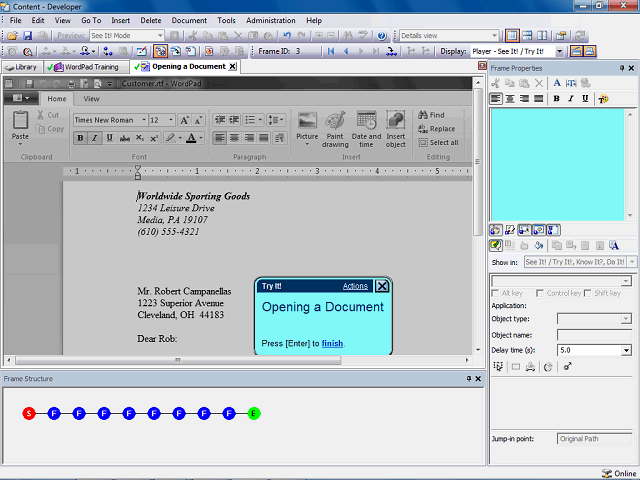The height and width of the screenshot is (480, 640).
Task: Click the Actions link in Try It! bubble
Action: click(x=355, y=286)
